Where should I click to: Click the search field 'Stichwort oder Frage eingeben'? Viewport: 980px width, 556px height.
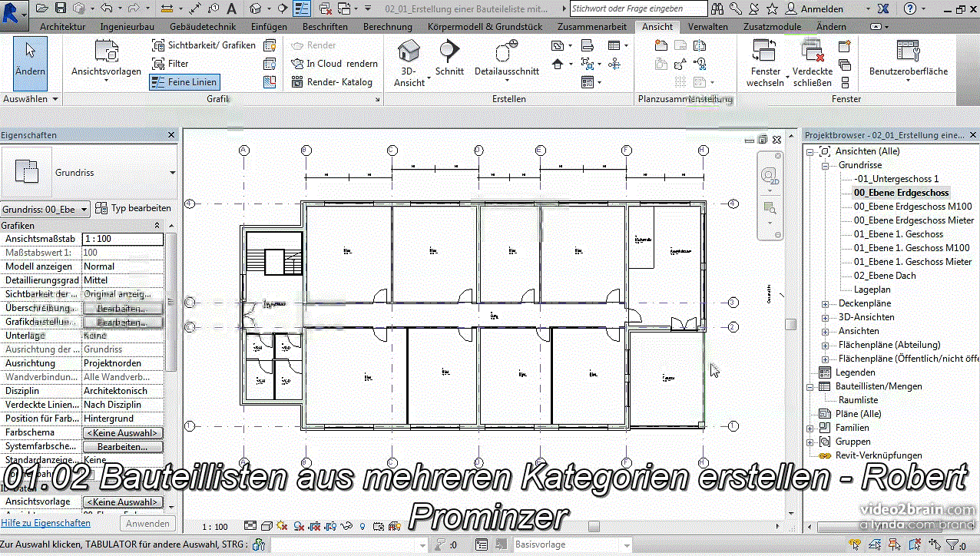(638, 9)
